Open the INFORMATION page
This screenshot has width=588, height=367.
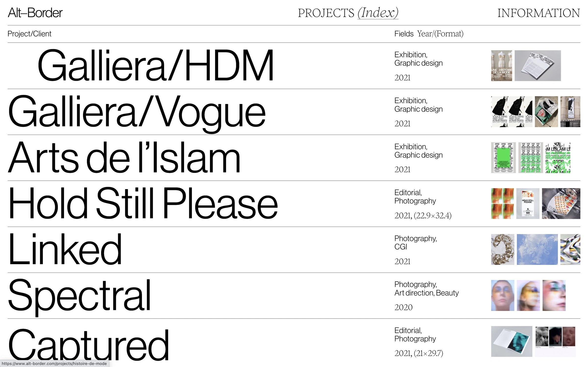(x=539, y=13)
